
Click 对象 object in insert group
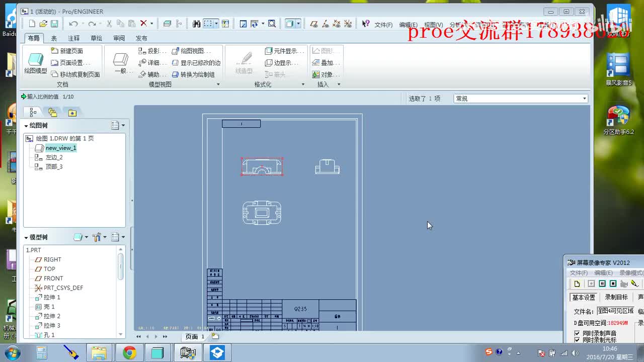click(326, 74)
